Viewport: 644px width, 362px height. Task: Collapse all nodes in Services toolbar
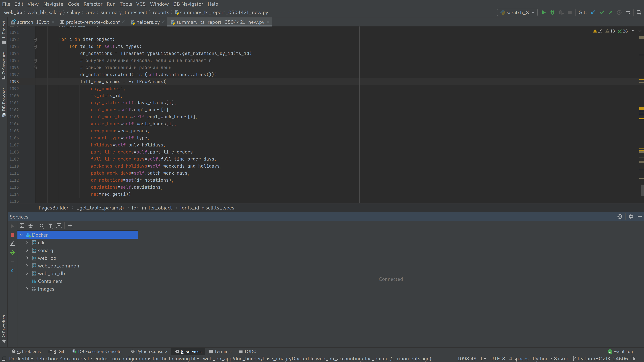coord(31,226)
